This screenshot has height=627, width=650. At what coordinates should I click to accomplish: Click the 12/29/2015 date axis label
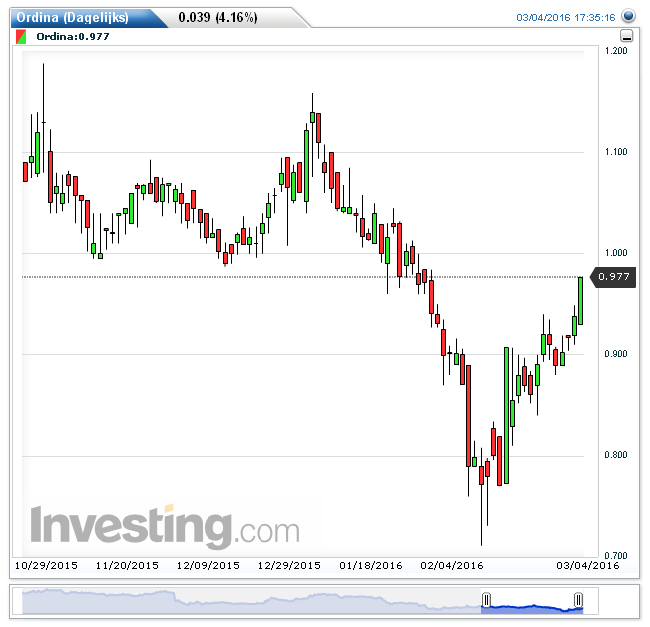[289, 566]
